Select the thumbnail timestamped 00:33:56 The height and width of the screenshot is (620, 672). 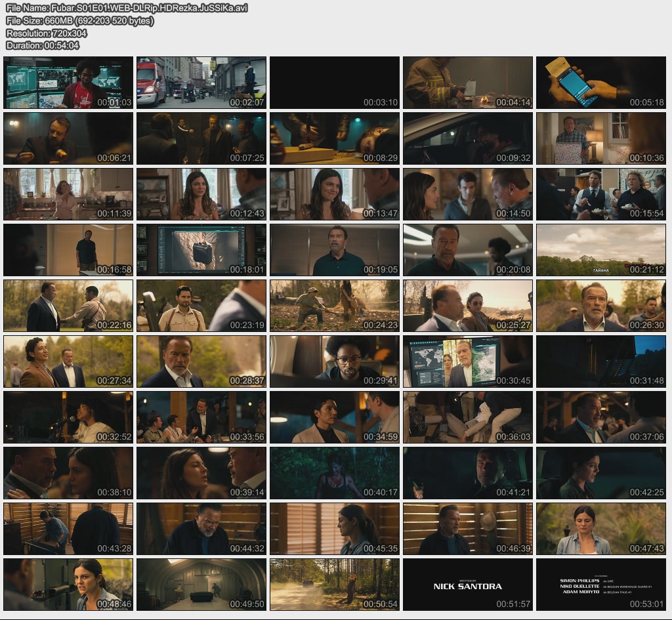[201, 417]
